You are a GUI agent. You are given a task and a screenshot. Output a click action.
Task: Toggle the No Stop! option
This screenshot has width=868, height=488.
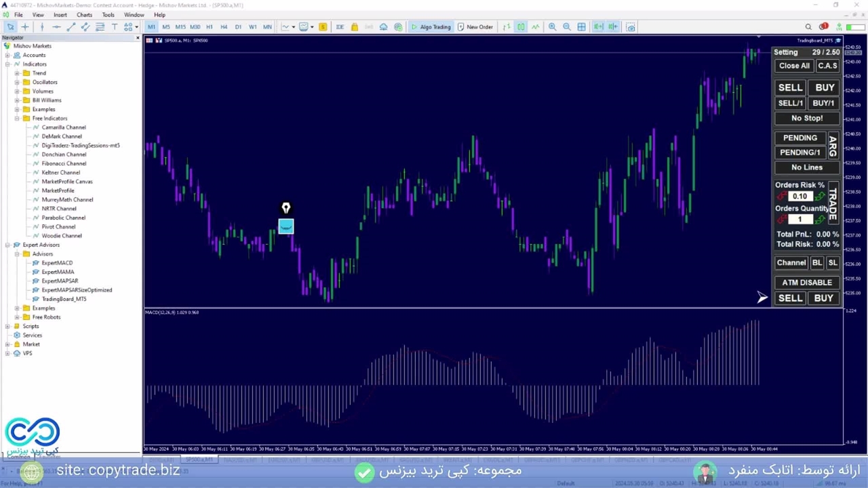click(x=806, y=118)
